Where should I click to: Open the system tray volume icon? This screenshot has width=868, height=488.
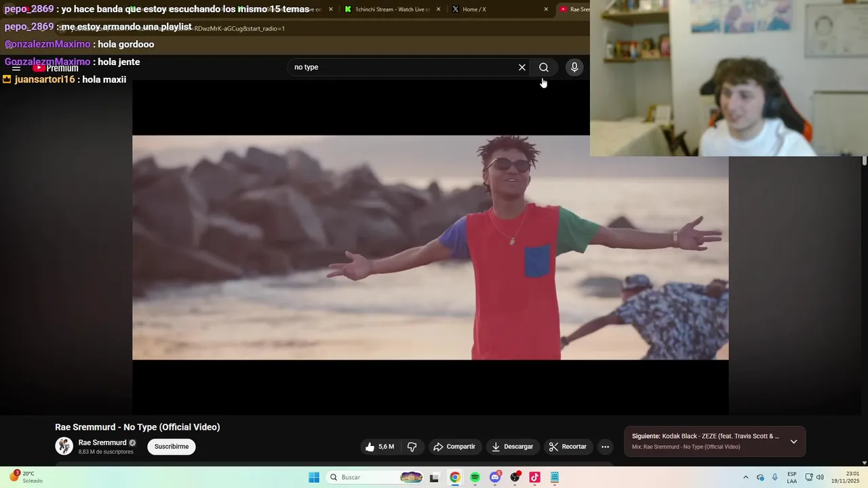coord(820,477)
